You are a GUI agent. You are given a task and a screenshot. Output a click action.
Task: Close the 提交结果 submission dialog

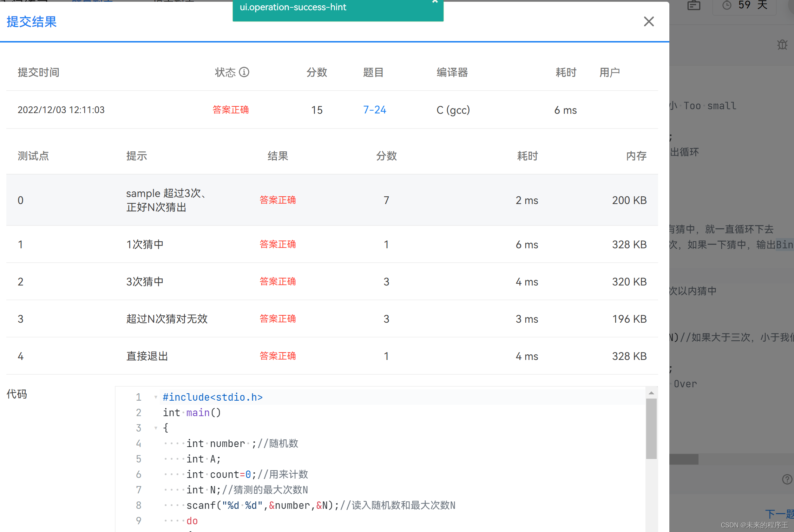649,22
